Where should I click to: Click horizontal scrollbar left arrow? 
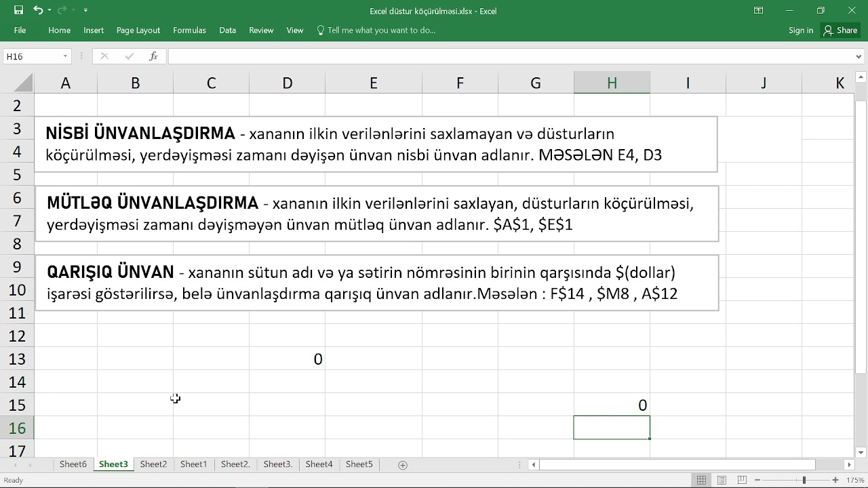(x=534, y=465)
